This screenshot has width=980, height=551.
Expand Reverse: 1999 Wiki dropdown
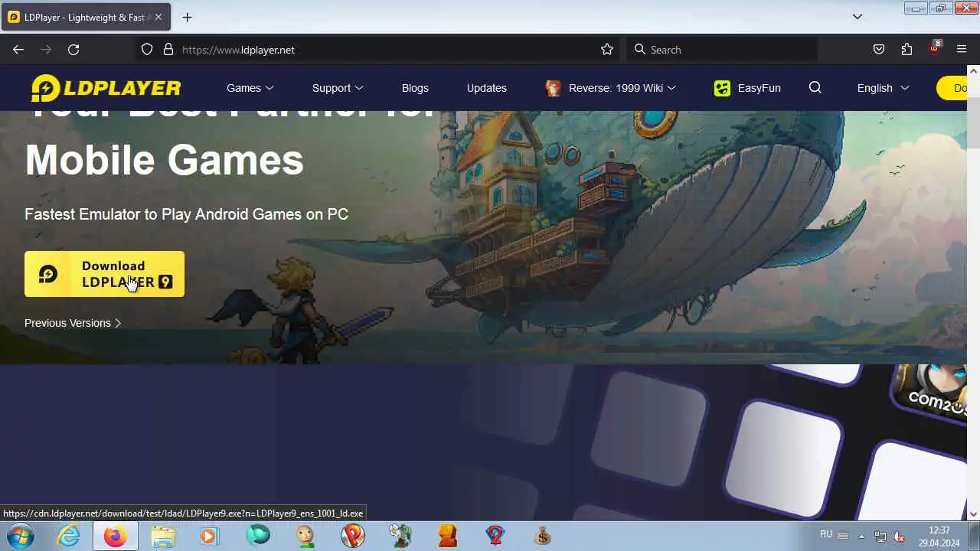coord(671,88)
